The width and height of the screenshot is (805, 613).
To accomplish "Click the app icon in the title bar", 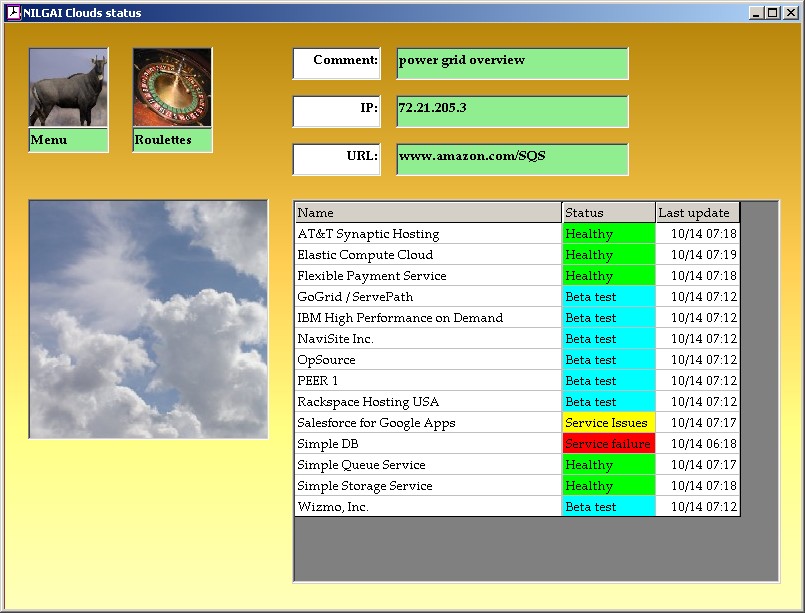I will [14, 13].
